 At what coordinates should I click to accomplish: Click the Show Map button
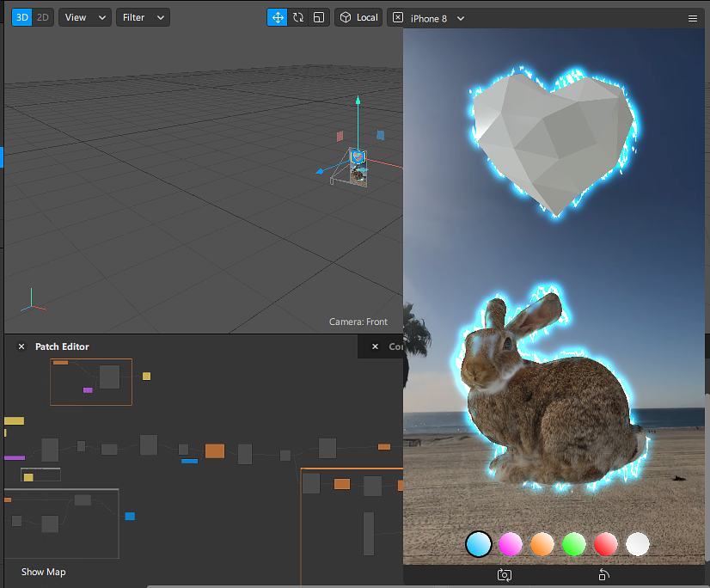(43, 572)
